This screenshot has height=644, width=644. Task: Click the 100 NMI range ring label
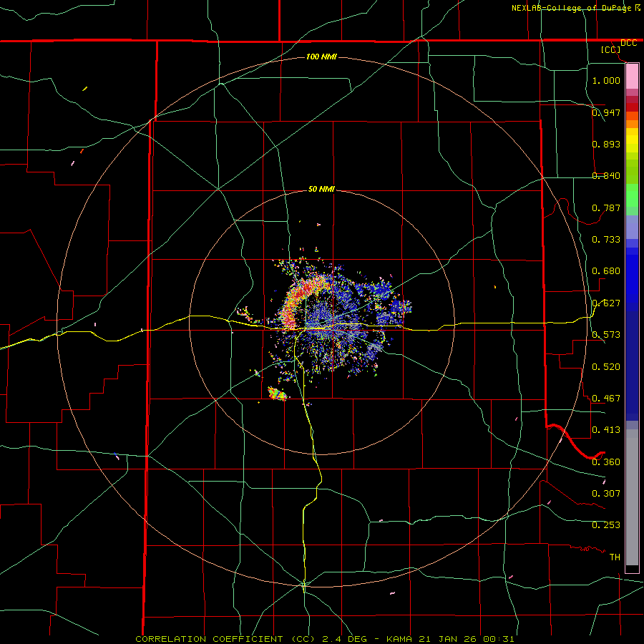pyautogui.click(x=321, y=57)
